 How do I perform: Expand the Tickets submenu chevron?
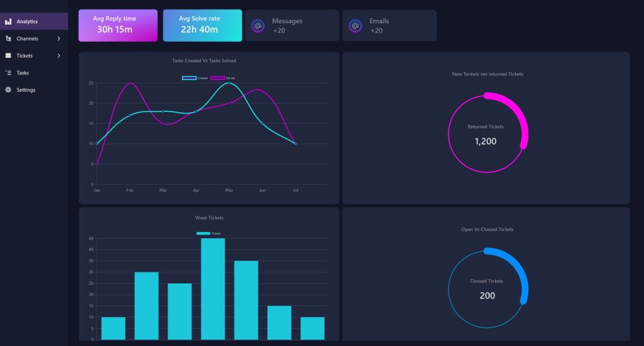(59, 55)
